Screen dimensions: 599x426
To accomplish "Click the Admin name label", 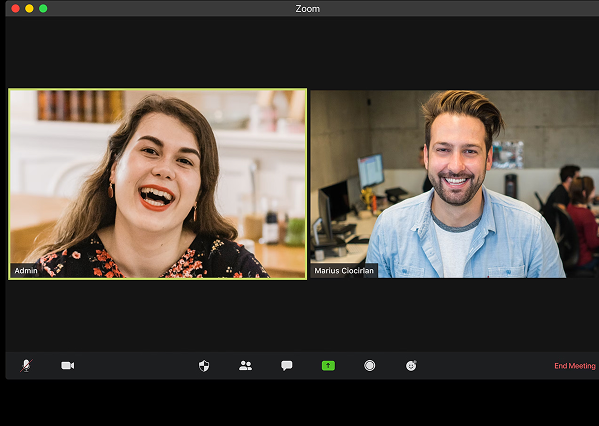I will click(26, 271).
